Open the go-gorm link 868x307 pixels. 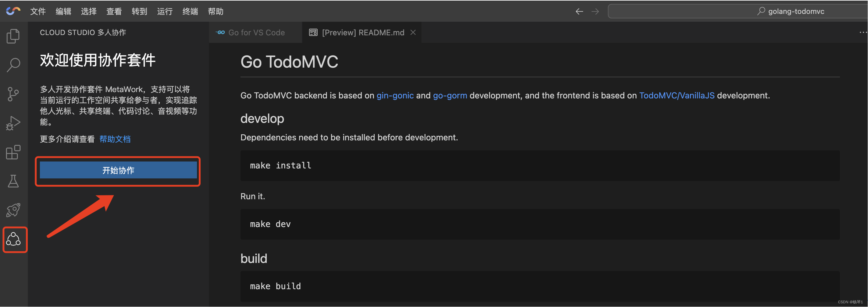[450, 96]
